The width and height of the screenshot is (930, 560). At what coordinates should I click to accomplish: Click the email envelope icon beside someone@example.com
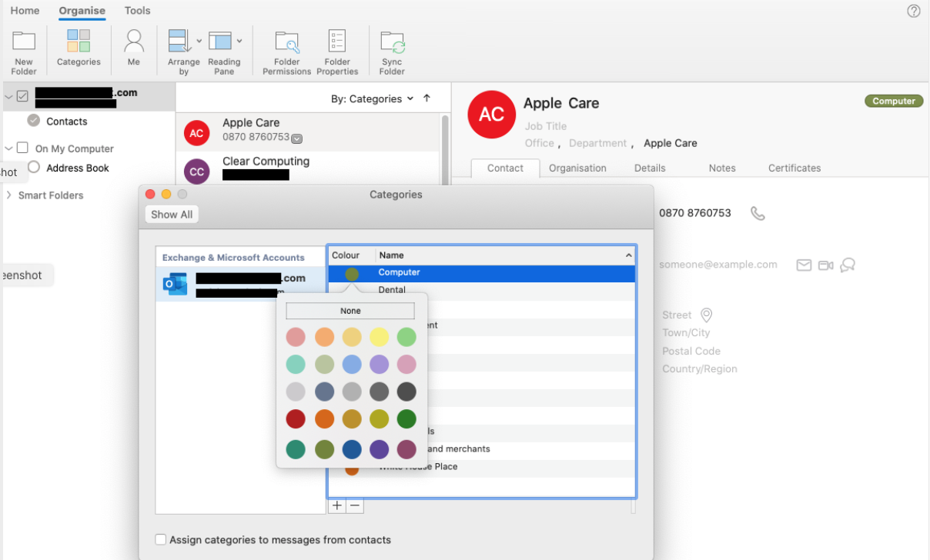tap(804, 265)
